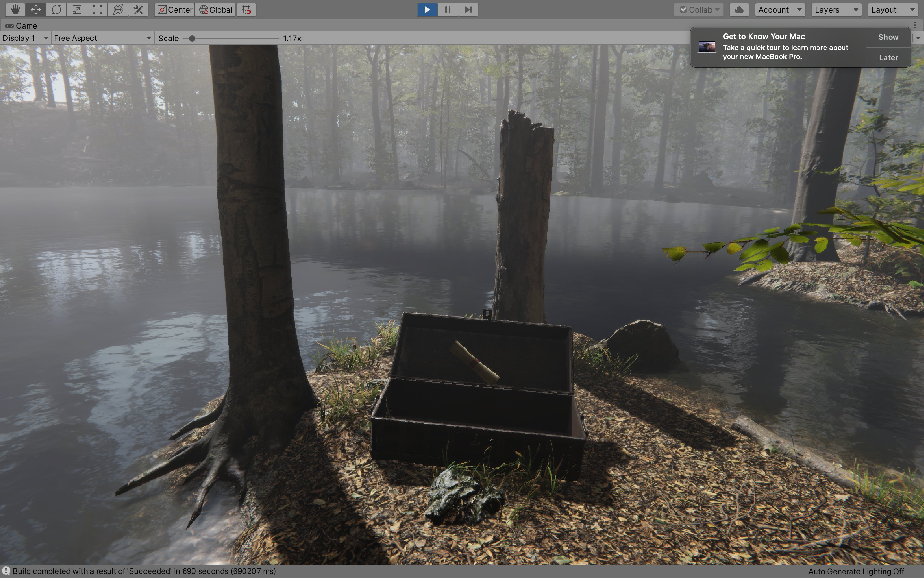Click Show on Mac notification

tap(888, 37)
